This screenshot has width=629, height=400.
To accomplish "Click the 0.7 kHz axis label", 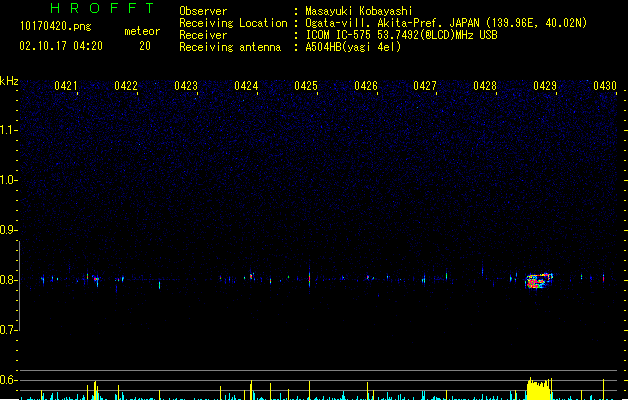I will [x=8, y=330].
